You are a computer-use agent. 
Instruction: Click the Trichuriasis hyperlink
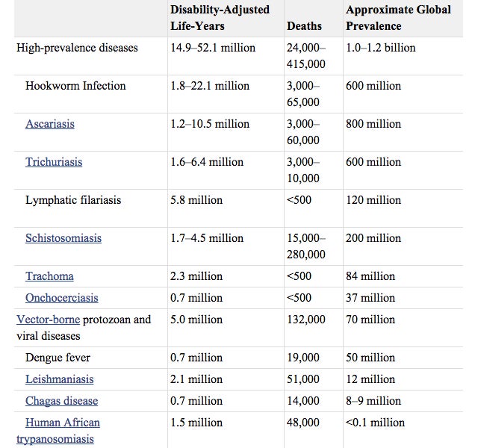pyautogui.click(x=54, y=162)
